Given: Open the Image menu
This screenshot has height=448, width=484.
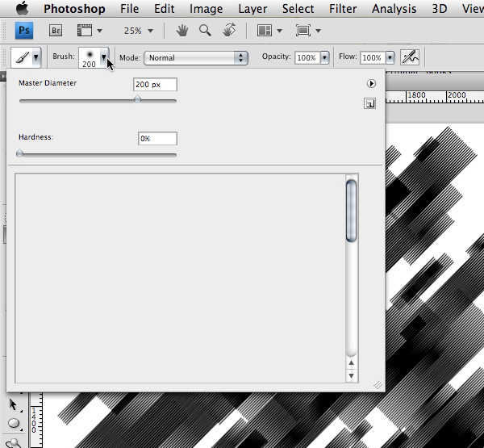Looking at the screenshot, I should tap(206, 9).
